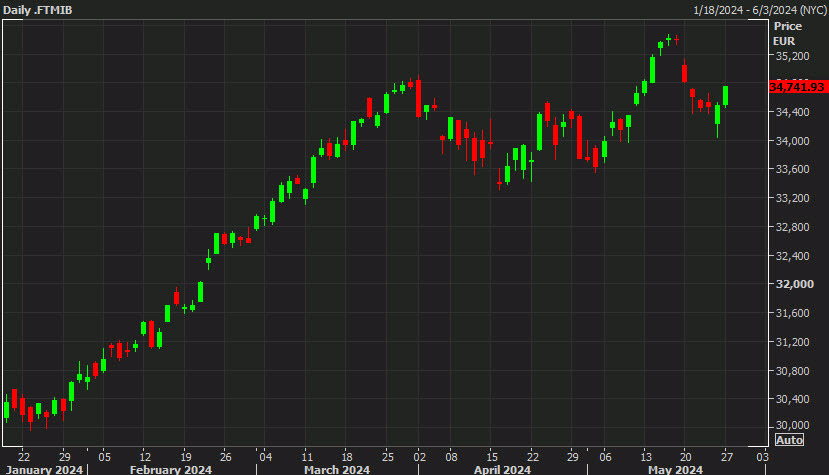
Task: Select the 25 date tick in March
Action: point(385,453)
